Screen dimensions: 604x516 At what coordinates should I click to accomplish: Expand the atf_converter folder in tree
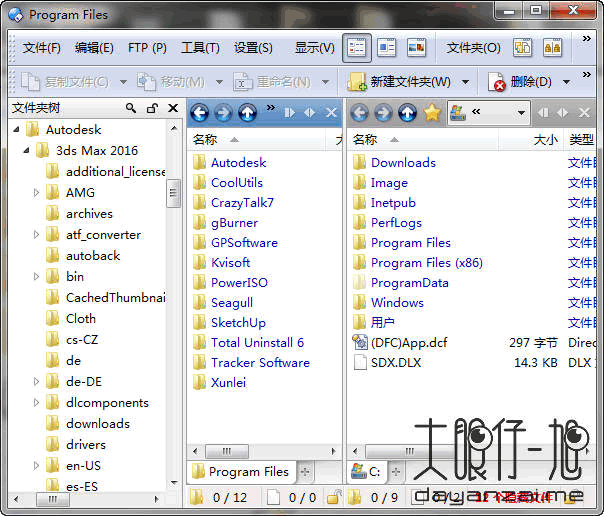(36, 234)
